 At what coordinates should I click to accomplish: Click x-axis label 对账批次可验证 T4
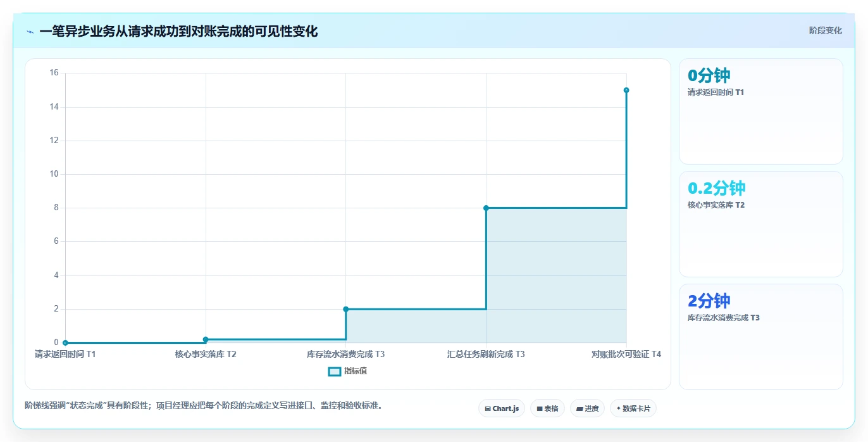pyautogui.click(x=626, y=354)
